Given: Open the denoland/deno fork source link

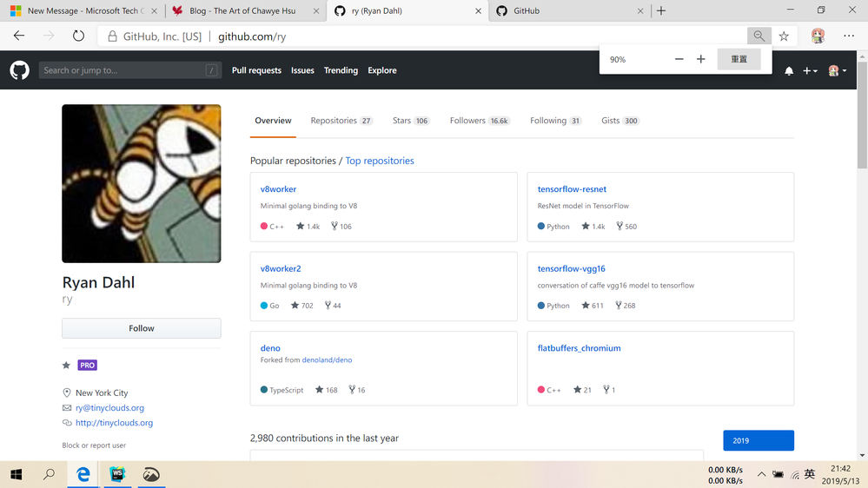Looking at the screenshot, I should [328, 359].
